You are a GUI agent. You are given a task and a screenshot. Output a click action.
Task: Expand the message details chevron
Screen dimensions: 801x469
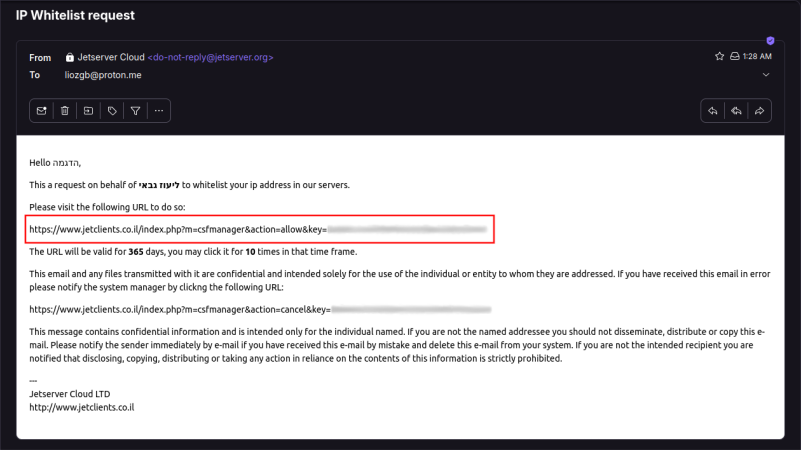[x=766, y=75]
